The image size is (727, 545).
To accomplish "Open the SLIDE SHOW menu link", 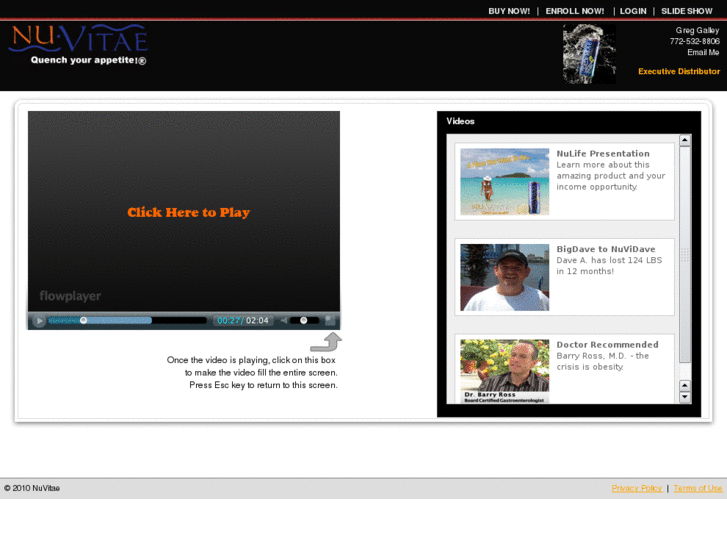I will coord(687,11).
